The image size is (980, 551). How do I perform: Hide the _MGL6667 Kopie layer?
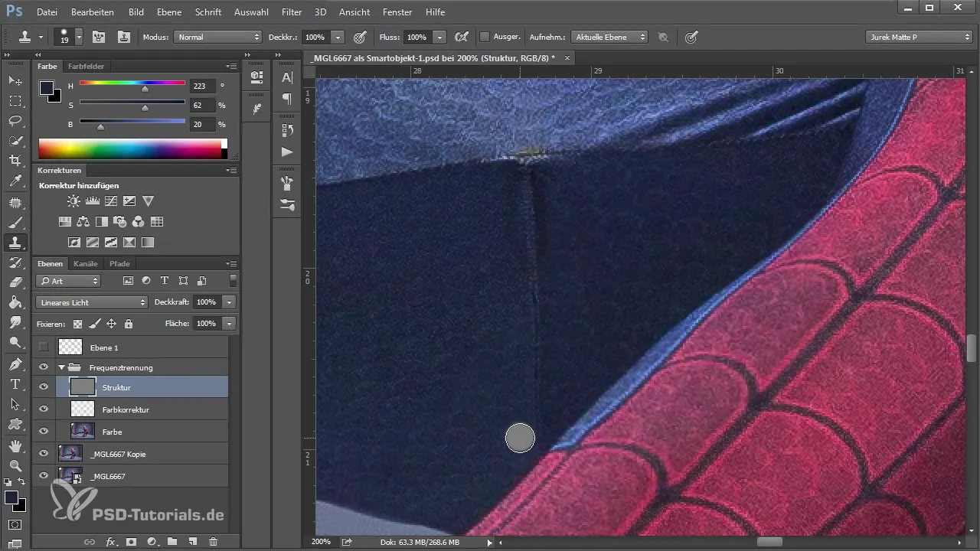44,454
